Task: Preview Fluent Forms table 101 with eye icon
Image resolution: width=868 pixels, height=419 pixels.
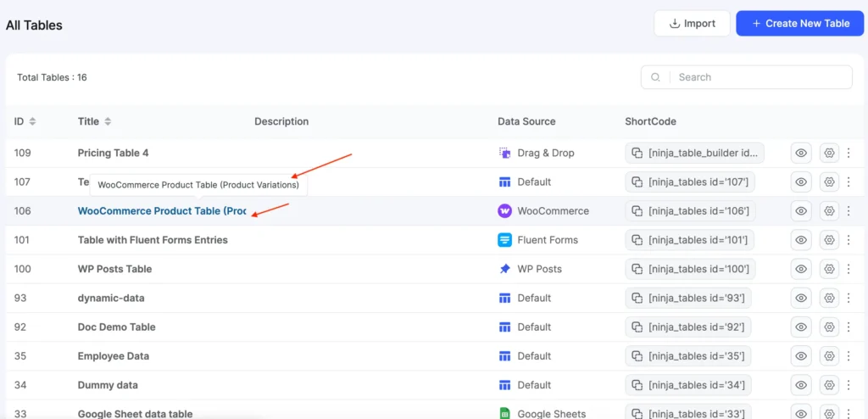Action: pyautogui.click(x=801, y=240)
